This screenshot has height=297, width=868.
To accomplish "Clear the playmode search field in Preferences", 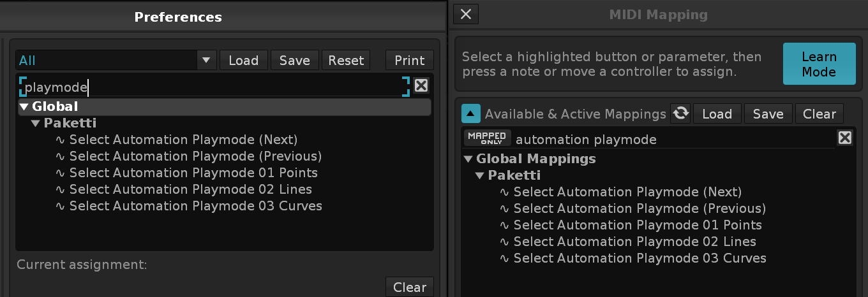I will (421, 86).
